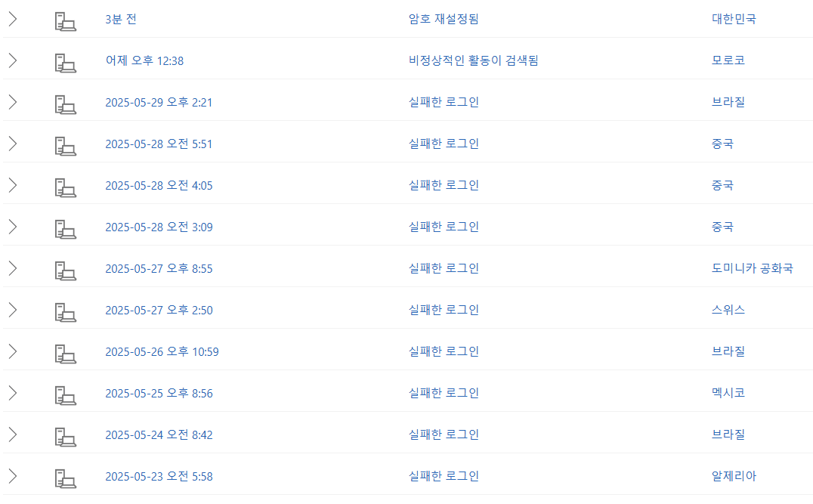
Task: Click device icon for 2025-05-25 오후 8:56
Action: click(x=66, y=395)
